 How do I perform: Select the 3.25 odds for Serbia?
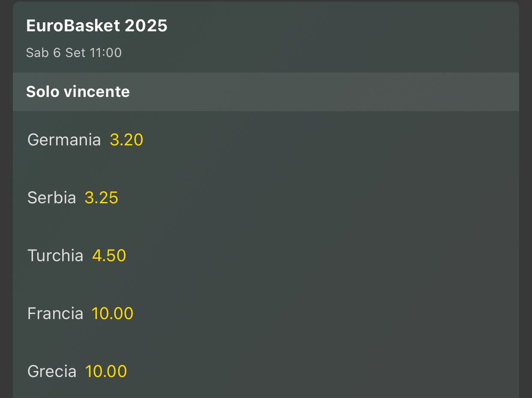point(101,198)
